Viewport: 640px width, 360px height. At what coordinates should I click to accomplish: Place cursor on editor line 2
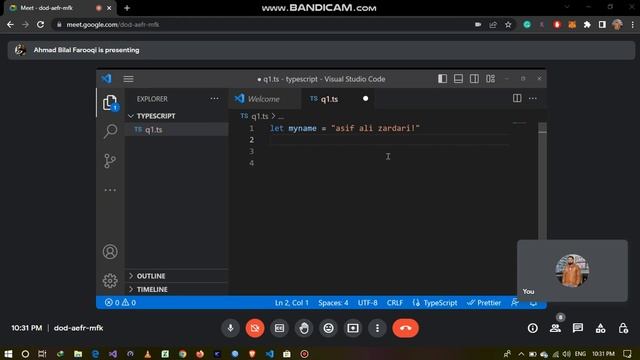(x=388, y=140)
